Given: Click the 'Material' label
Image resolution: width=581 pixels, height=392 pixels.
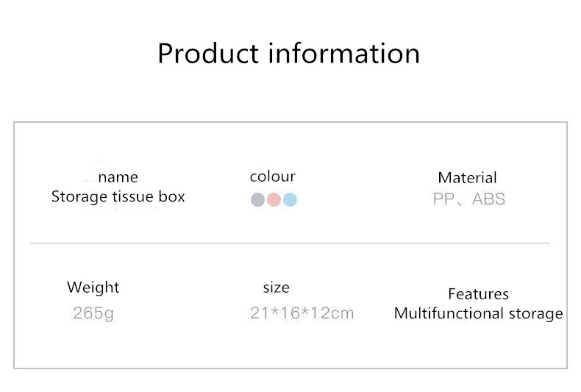Looking at the screenshot, I should pyautogui.click(x=467, y=177).
